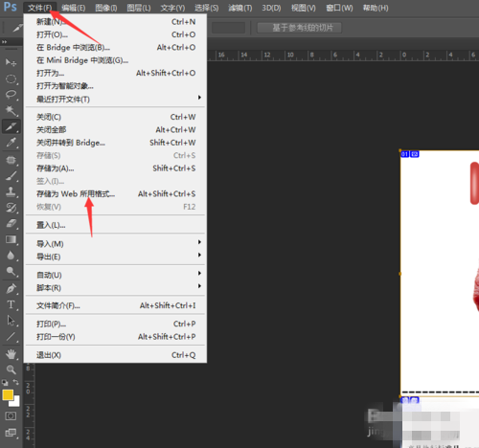
Task: Select the Slice tool in toolbox
Action: 11,126
